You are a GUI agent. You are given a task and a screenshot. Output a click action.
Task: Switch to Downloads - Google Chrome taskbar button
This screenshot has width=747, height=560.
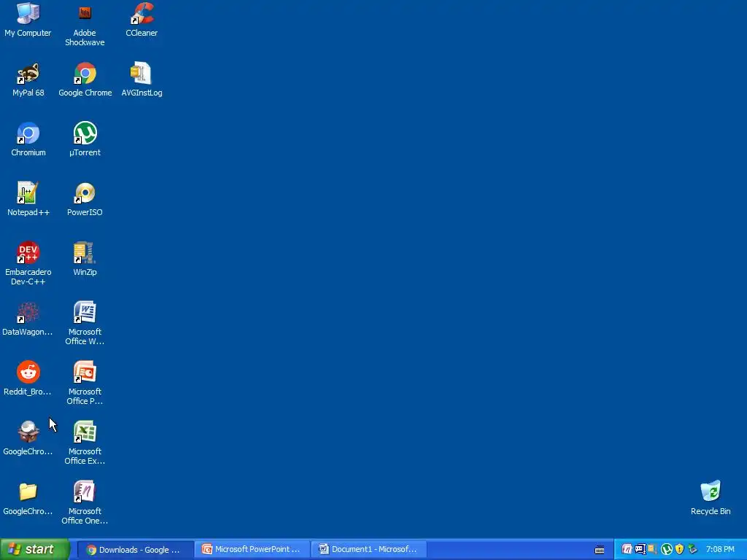click(x=136, y=550)
